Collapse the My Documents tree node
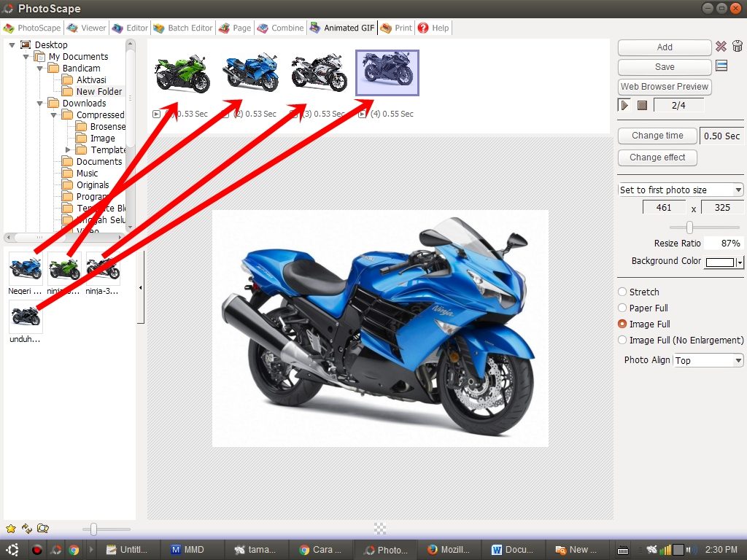The image size is (747, 560). (x=26, y=57)
